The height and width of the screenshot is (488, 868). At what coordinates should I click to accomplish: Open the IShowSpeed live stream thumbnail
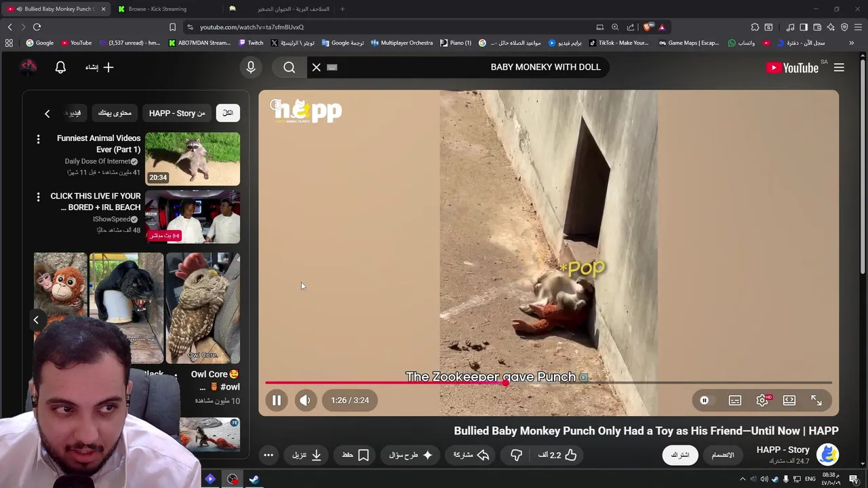(x=193, y=217)
